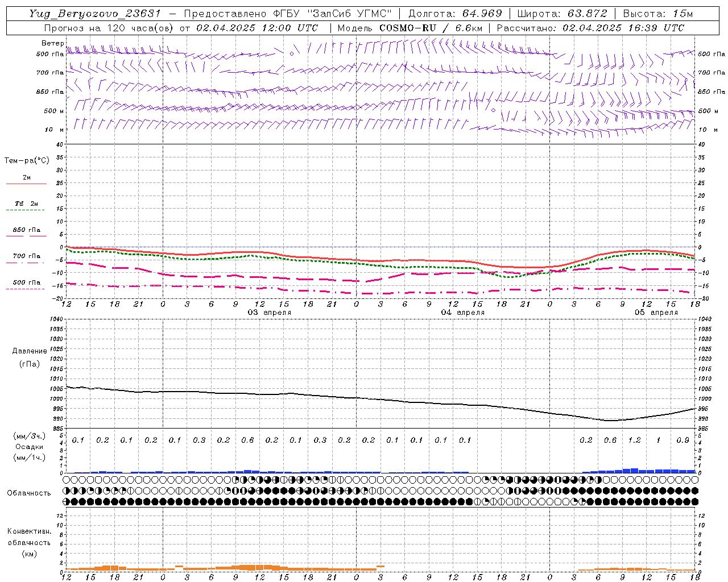Click the model name 'COSMO-RU / 6.6км'
The image size is (728, 582).
pyautogui.click(x=431, y=28)
